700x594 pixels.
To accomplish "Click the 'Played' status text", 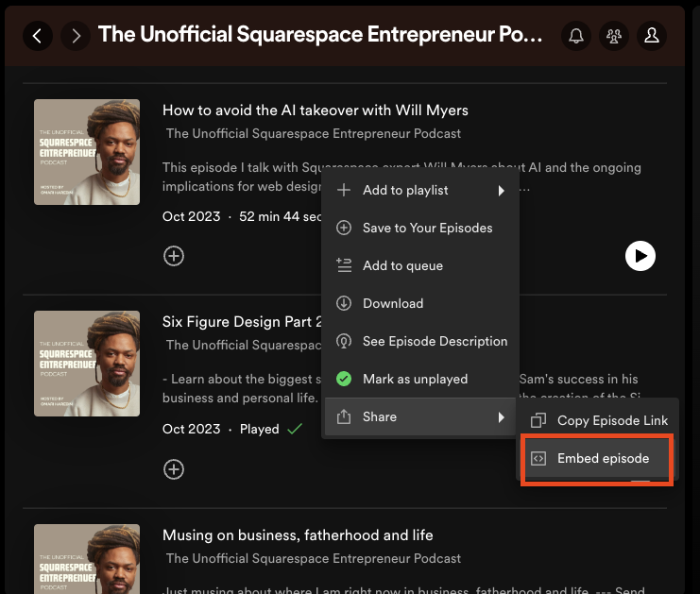I will pos(260,429).
